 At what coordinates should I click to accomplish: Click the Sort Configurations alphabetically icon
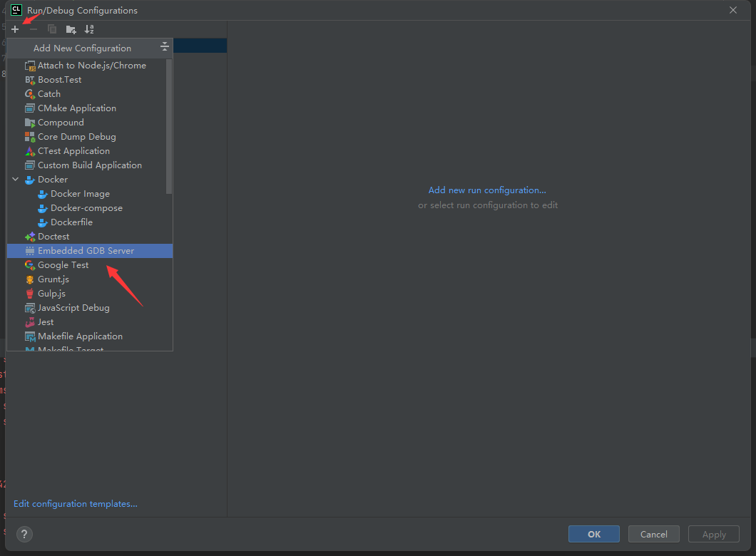(x=89, y=29)
